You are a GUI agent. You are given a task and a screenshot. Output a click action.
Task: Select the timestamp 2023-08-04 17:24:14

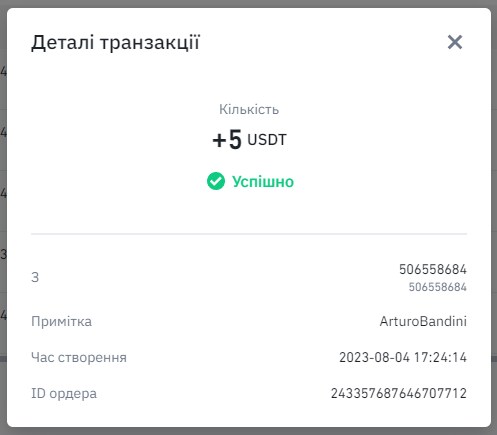coord(403,357)
